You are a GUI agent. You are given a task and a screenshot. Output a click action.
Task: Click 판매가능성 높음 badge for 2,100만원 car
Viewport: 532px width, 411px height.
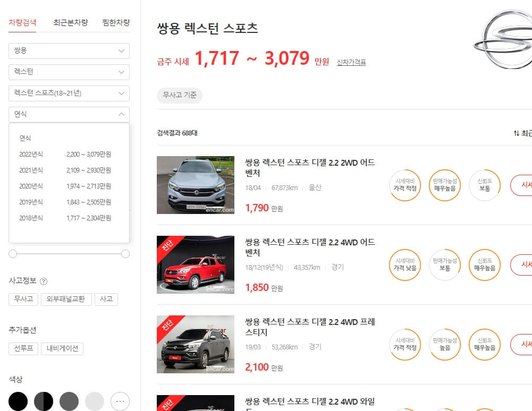(445, 344)
